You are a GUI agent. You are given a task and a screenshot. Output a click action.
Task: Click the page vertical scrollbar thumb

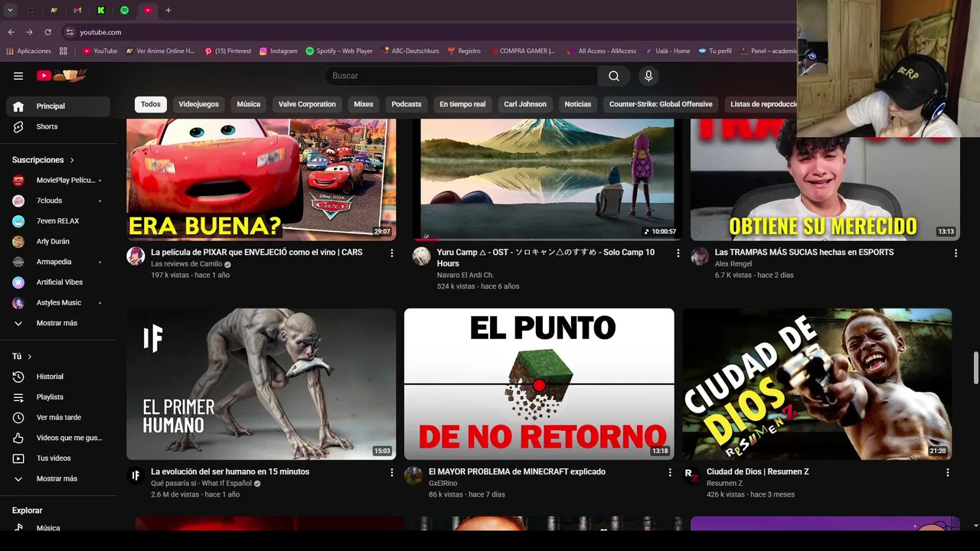[975, 368]
